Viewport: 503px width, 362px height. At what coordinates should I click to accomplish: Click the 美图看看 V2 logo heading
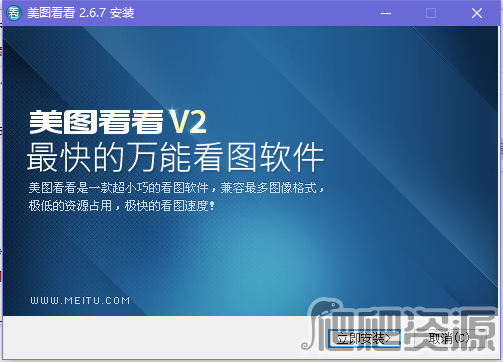tap(118, 122)
